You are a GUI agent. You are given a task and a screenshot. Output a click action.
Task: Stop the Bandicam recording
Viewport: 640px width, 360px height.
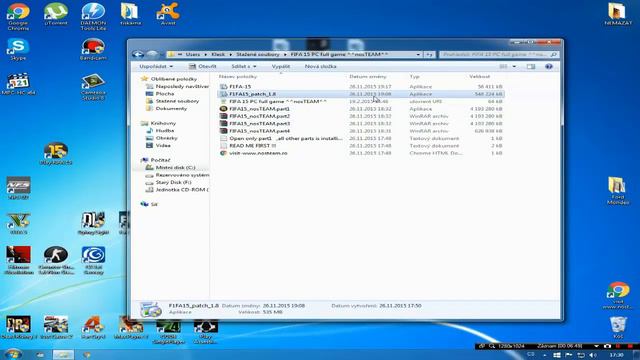point(631,346)
